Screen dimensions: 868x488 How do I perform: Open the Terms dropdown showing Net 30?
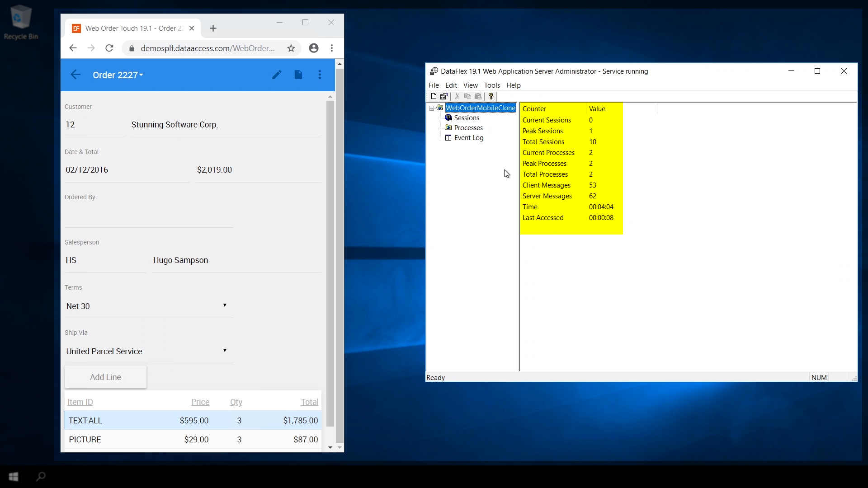[149, 306]
